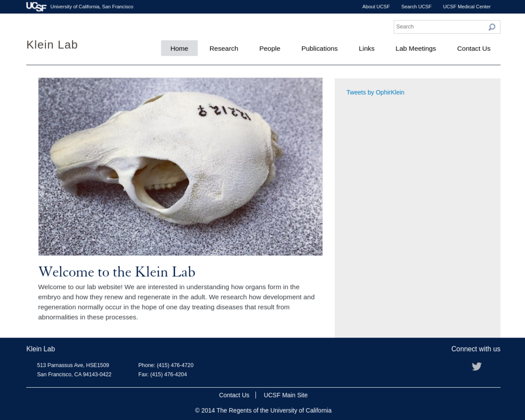Open the UCSF Main Site footer link
525x420 pixels.
pos(285,395)
